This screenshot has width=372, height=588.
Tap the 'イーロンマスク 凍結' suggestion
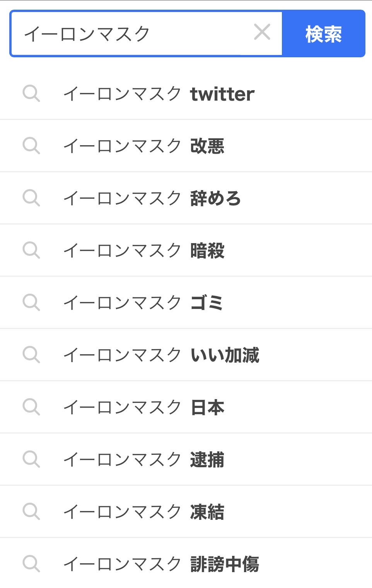pyautogui.click(x=144, y=512)
